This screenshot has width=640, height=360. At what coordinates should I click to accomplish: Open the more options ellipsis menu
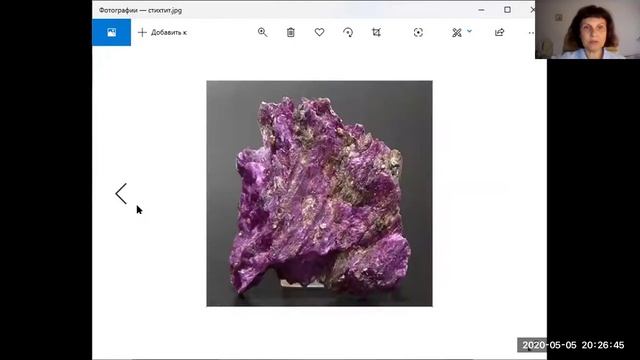531,33
